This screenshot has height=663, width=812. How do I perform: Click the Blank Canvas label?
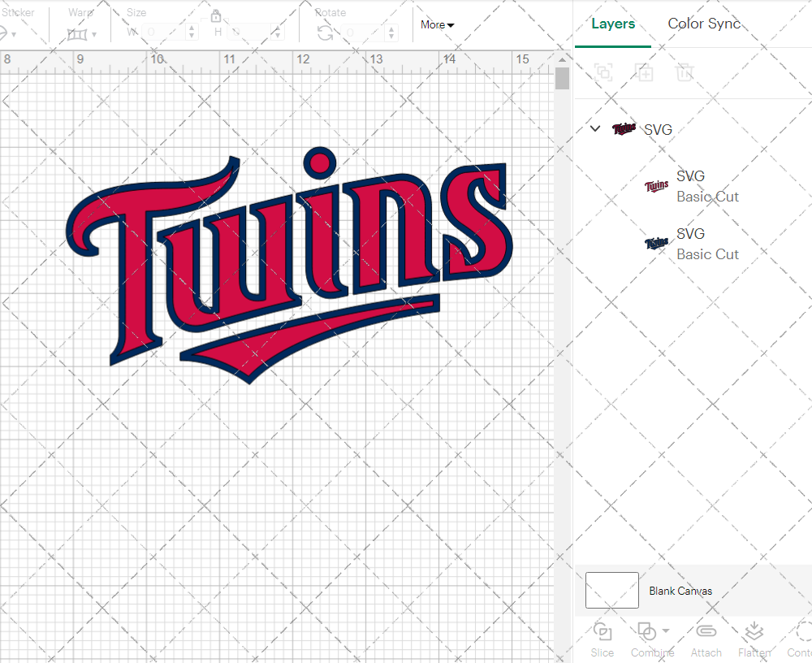pyautogui.click(x=680, y=591)
